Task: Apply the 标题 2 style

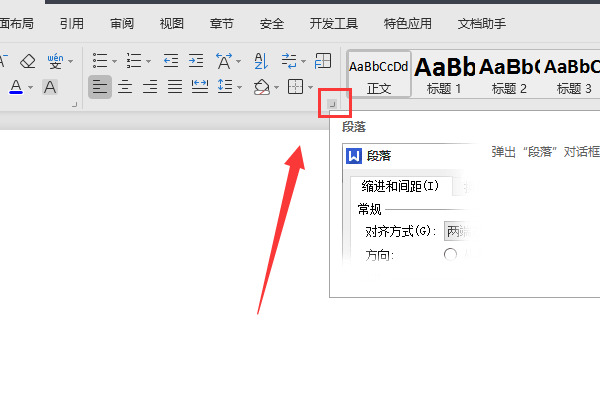Action: [x=509, y=75]
